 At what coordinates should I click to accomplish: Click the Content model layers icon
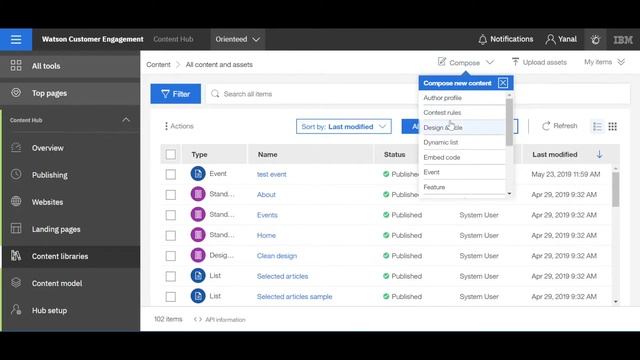(16, 283)
